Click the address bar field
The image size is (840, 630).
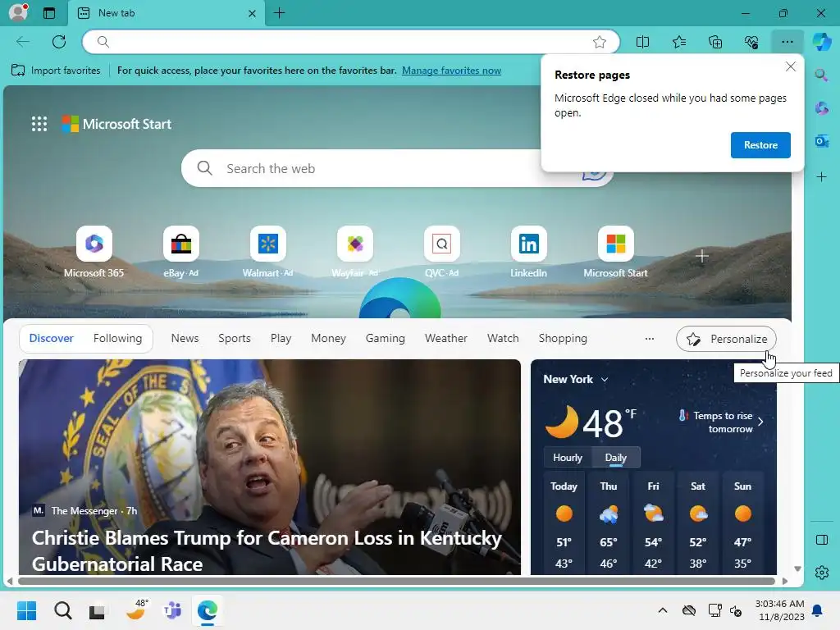pyautogui.click(x=351, y=42)
